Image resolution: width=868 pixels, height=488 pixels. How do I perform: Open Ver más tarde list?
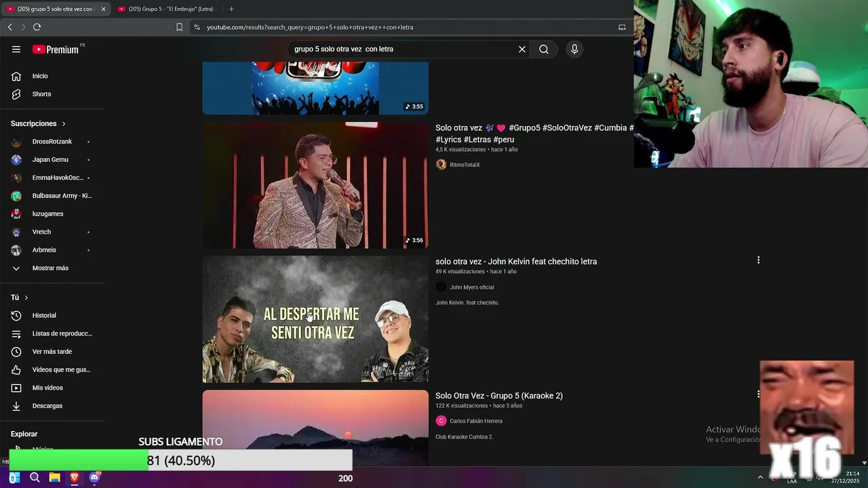pyautogui.click(x=52, y=352)
